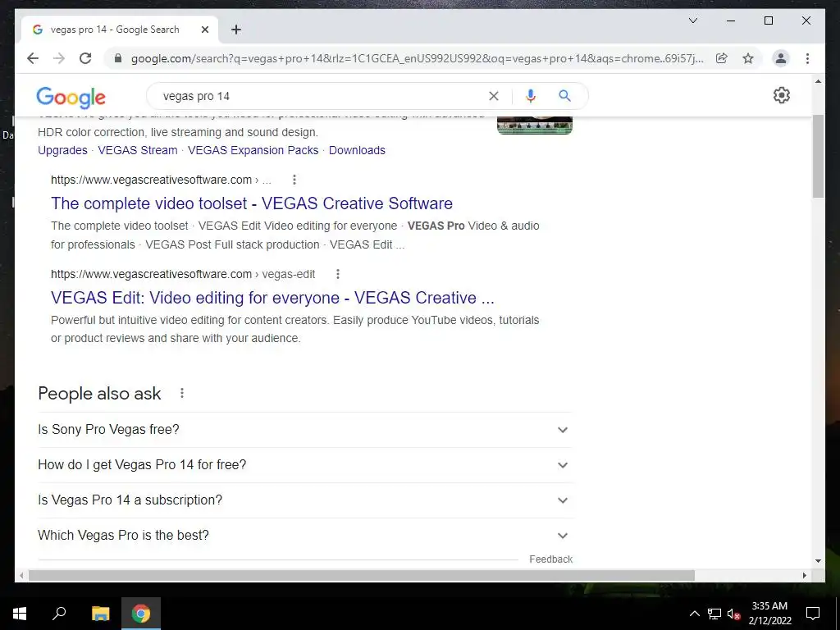Reload the Google search page
Screen dimensions: 840x630
pyautogui.click(x=85, y=58)
